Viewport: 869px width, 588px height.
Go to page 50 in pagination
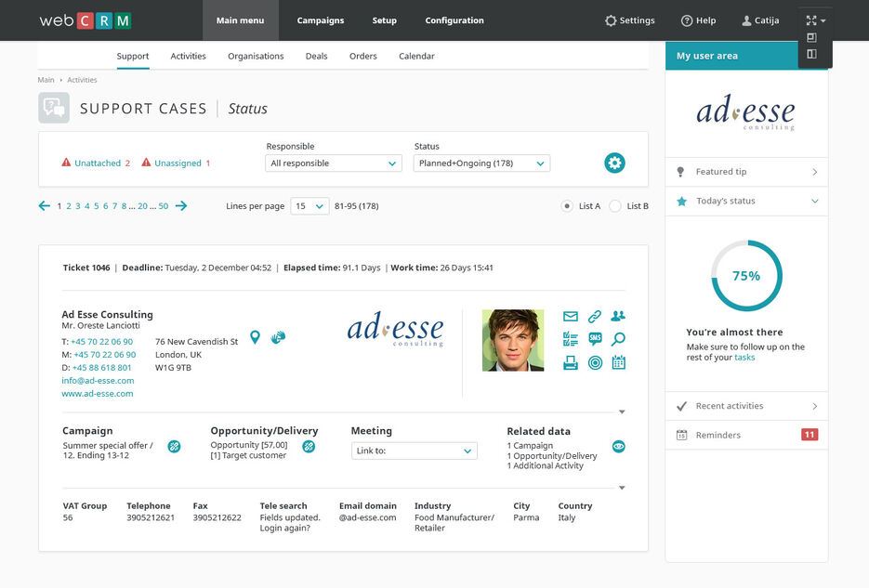[x=163, y=206]
